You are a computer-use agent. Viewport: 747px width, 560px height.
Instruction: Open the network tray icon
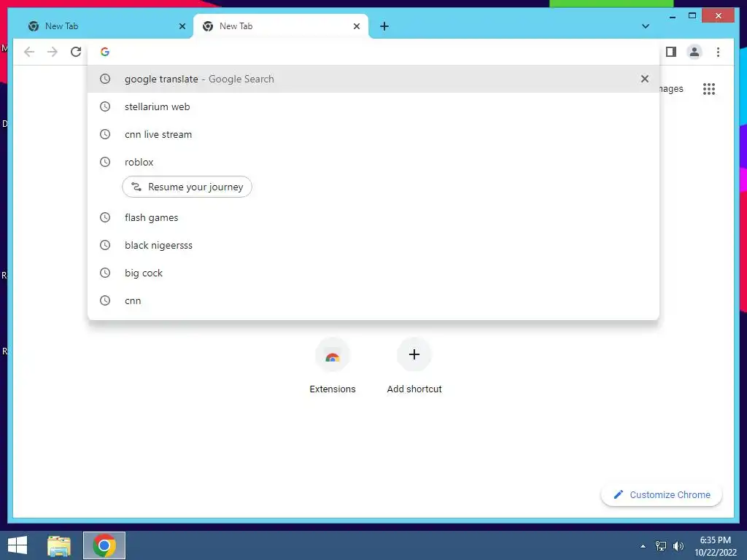click(661, 546)
